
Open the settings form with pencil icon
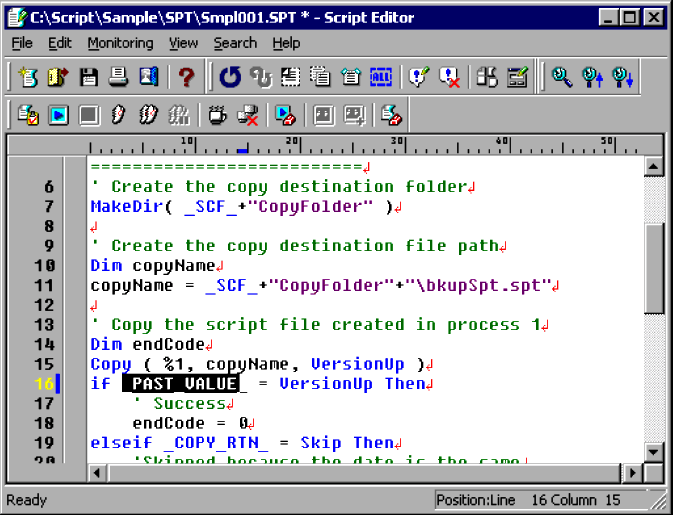click(x=517, y=78)
